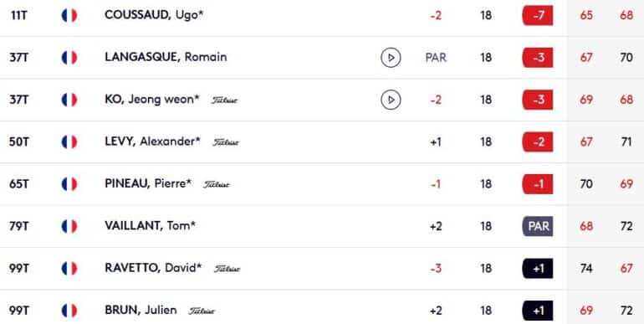Open BRUN, Julien player profile

point(141,310)
